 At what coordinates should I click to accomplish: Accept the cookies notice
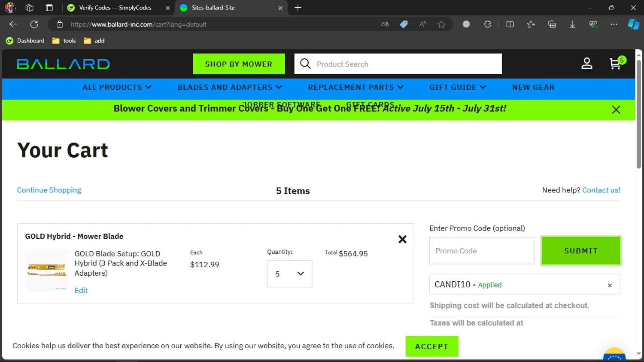point(432,347)
